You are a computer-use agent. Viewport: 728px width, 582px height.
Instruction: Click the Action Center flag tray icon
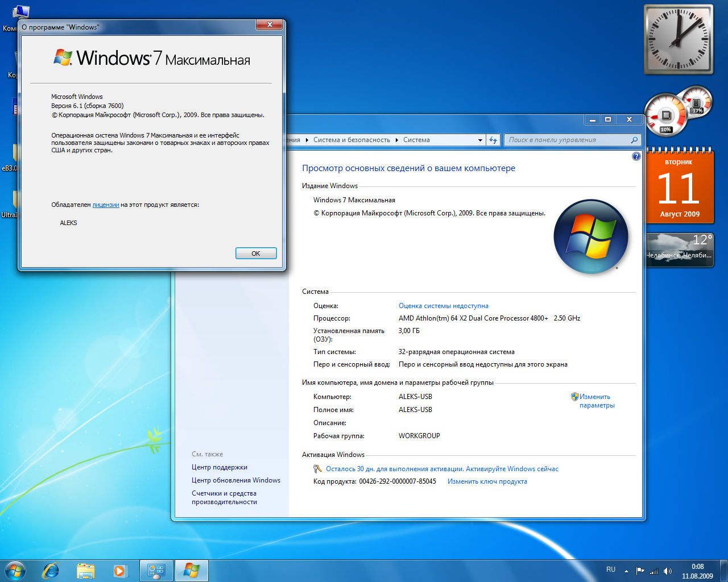pos(640,571)
